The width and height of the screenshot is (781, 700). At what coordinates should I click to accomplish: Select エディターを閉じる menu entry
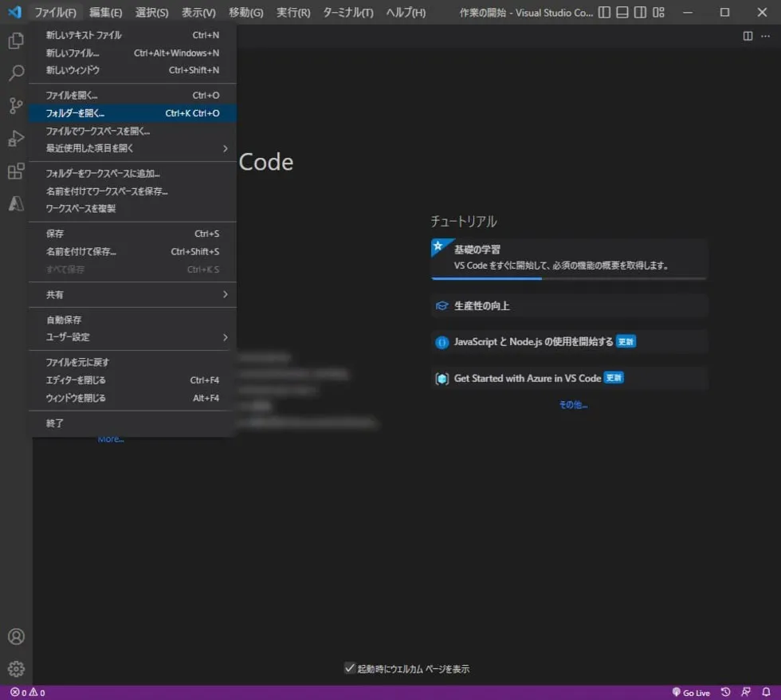point(132,380)
